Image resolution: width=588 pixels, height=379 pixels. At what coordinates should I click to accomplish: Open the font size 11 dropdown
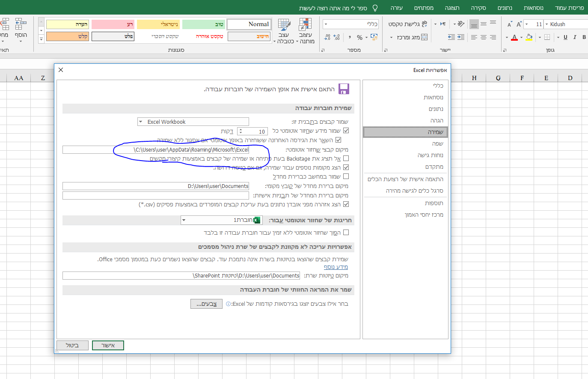pos(526,24)
